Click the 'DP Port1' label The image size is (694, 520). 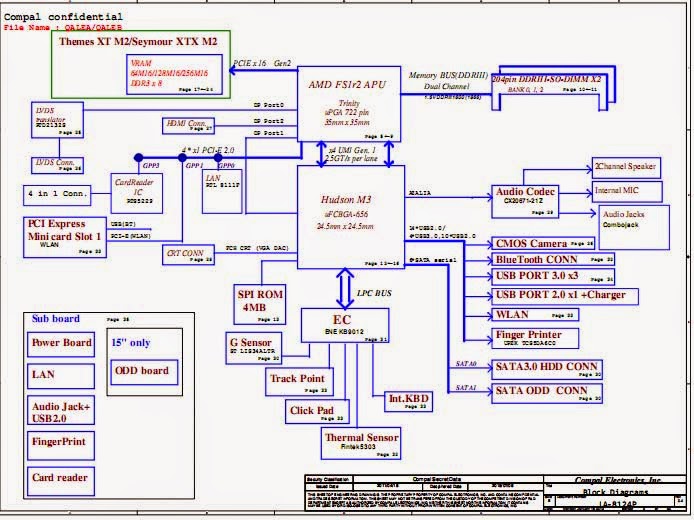click(269, 133)
